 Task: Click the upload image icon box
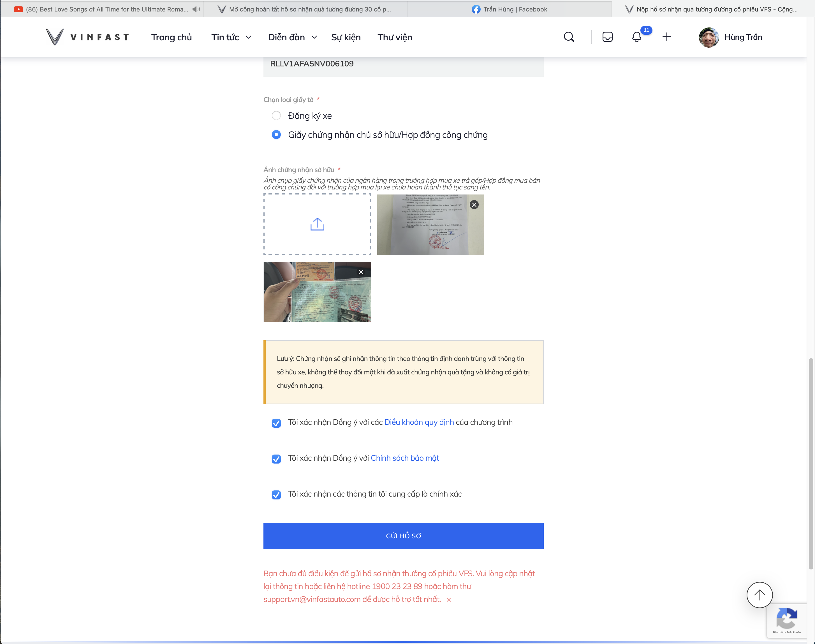(317, 224)
